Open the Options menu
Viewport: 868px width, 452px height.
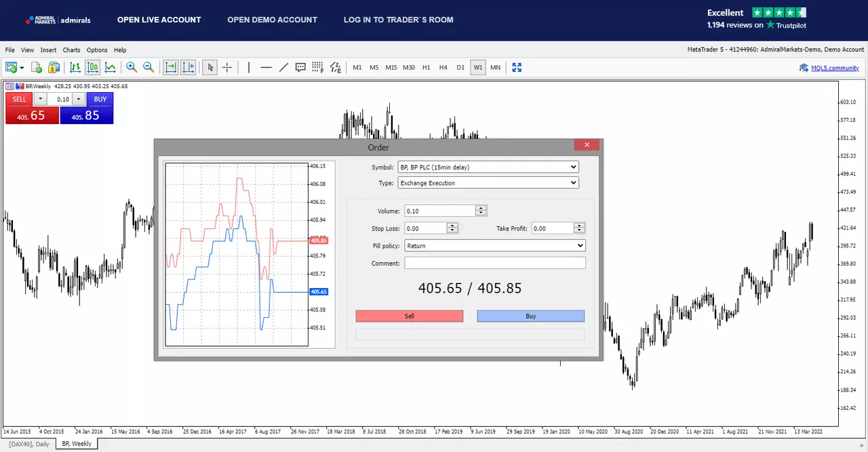click(97, 50)
